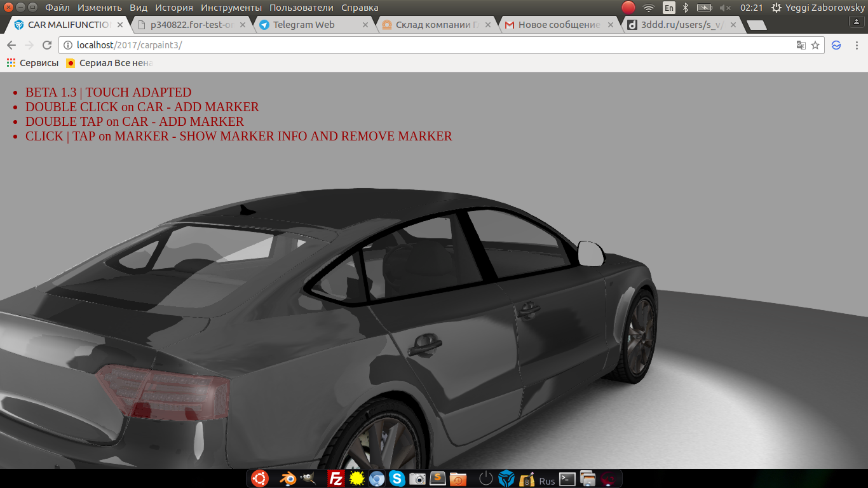The image size is (868, 488).
Task: Launch Blender from the dock
Action: click(287, 479)
